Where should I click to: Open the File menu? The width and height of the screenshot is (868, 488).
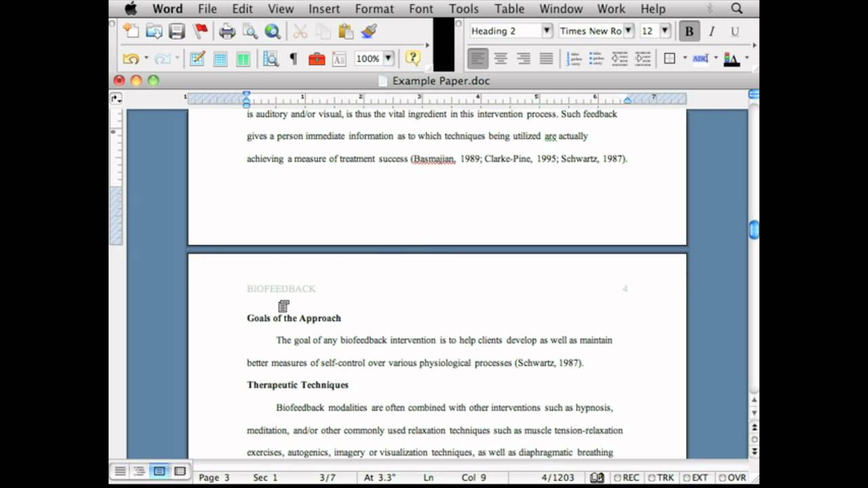tap(208, 9)
